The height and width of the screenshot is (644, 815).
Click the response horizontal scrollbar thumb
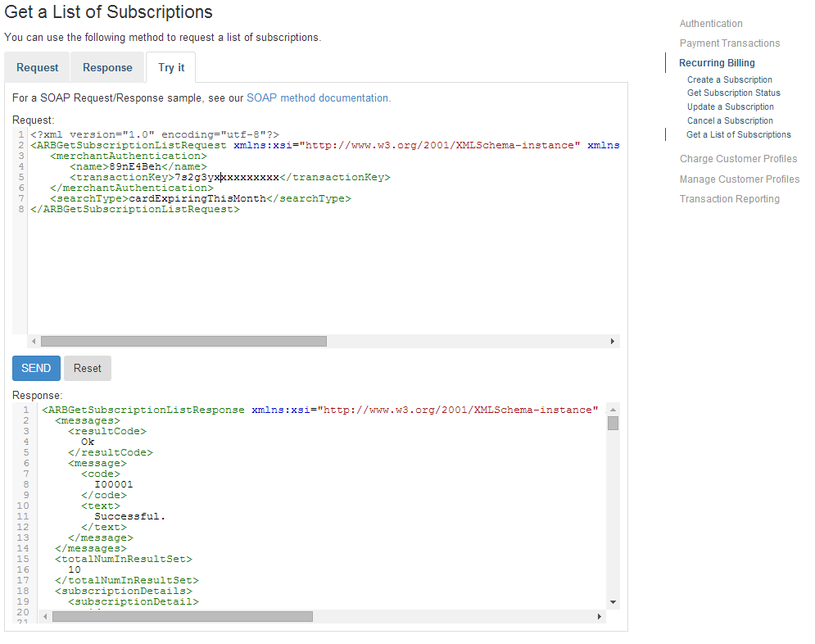coord(182,616)
